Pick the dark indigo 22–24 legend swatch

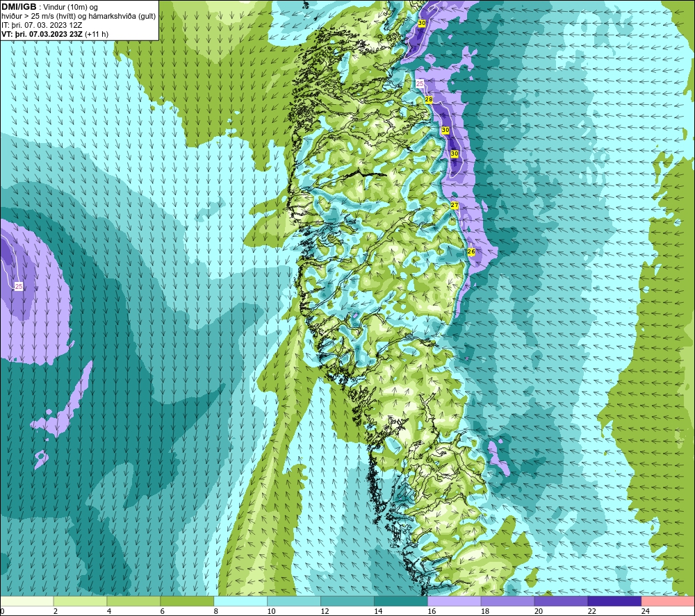pos(614,601)
